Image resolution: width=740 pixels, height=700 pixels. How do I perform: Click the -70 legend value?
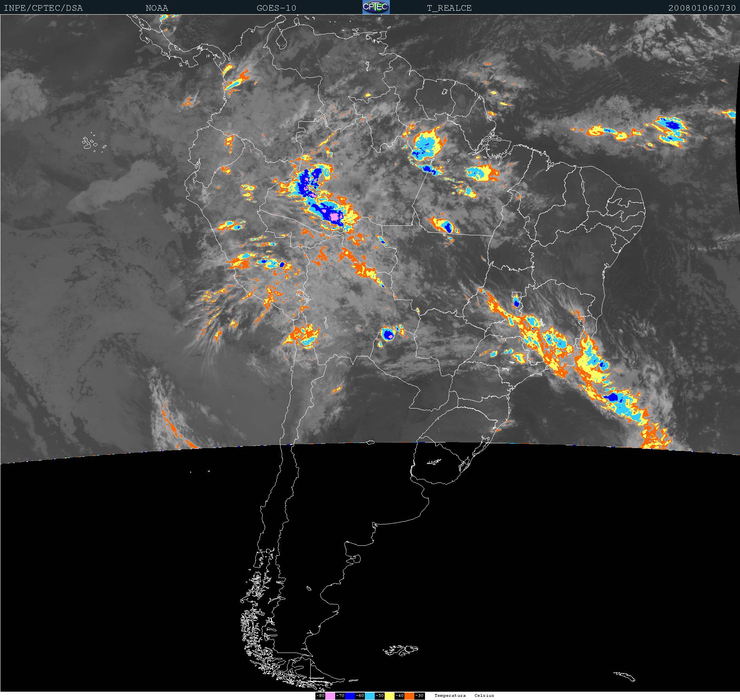coord(340,696)
